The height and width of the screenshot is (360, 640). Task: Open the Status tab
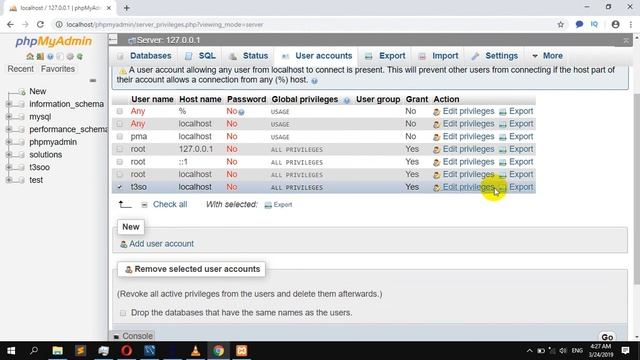(x=249, y=56)
